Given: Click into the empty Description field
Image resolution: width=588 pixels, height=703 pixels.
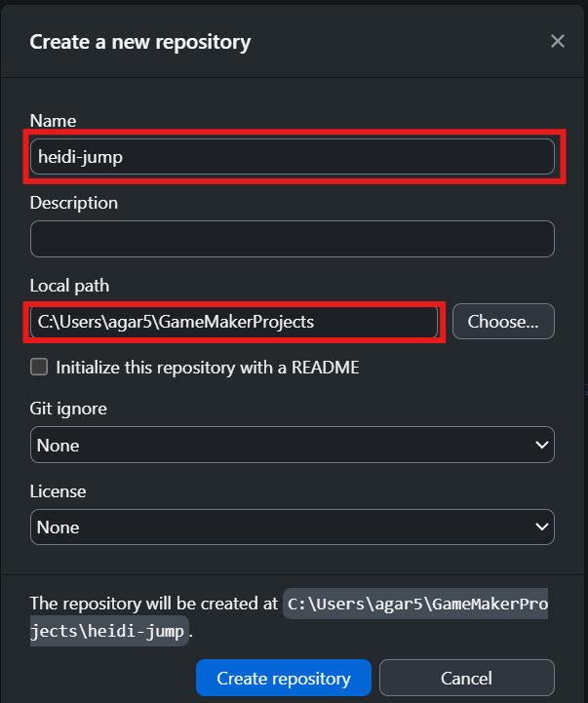Looking at the screenshot, I should tap(292, 239).
